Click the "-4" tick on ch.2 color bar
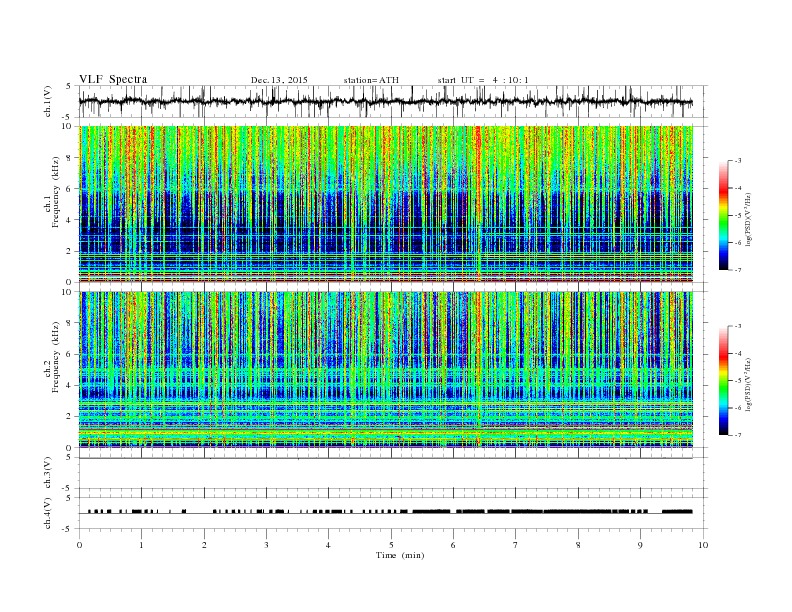 click(x=738, y=353)
